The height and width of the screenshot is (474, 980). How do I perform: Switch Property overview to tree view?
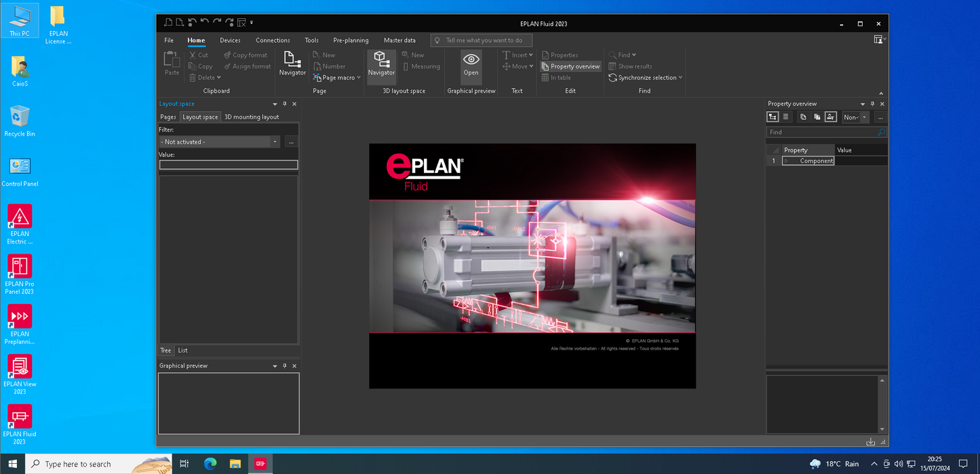tap(772, 117)
